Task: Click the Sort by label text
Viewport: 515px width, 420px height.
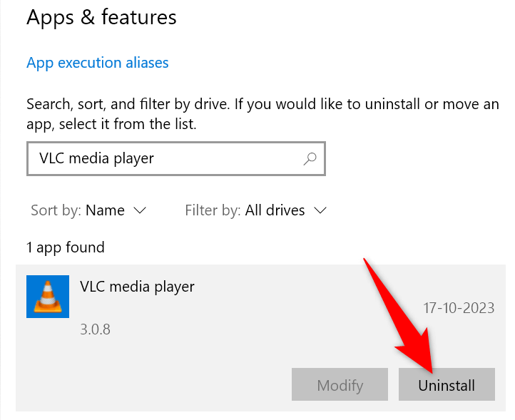Action: [56, 210]
